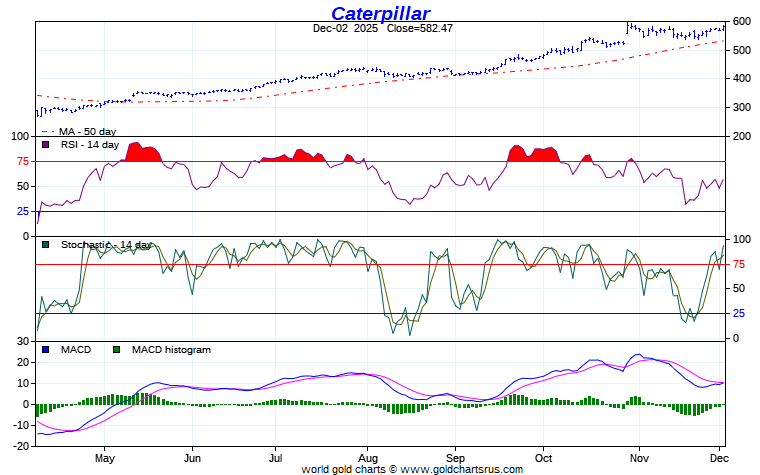Click the MACD legend label
The image size is (760, 475).
point(76,349)
